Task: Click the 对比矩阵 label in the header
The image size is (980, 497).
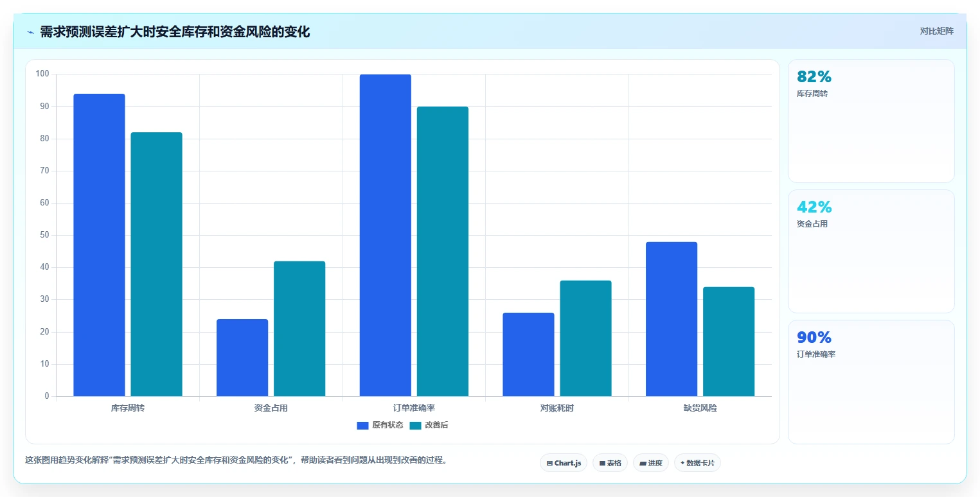Action: (x=936, y=31)
